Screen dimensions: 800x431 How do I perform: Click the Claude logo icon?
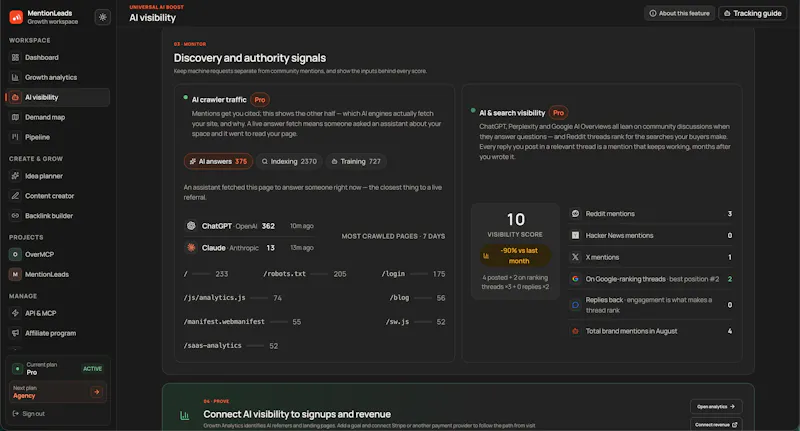tap(191, 247)
